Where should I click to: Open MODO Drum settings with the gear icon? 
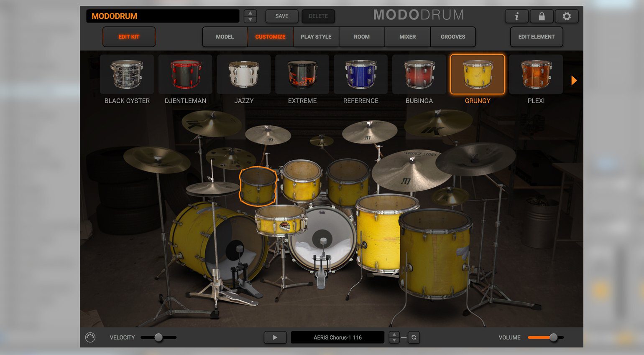click(x=567, y=16)
